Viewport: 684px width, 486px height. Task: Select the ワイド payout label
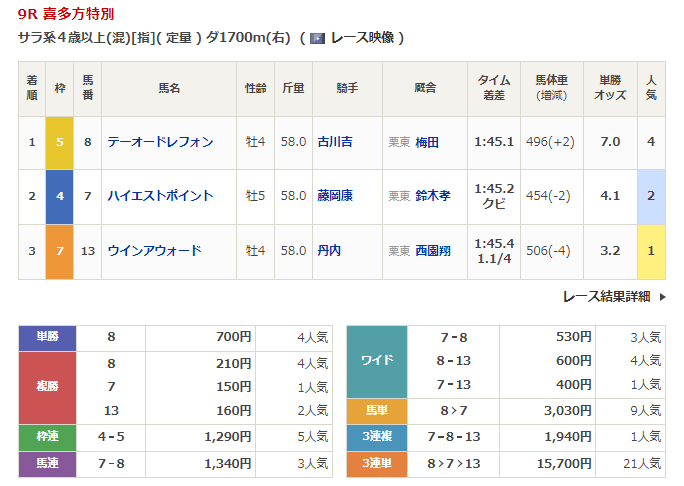(x=376, y=361)
